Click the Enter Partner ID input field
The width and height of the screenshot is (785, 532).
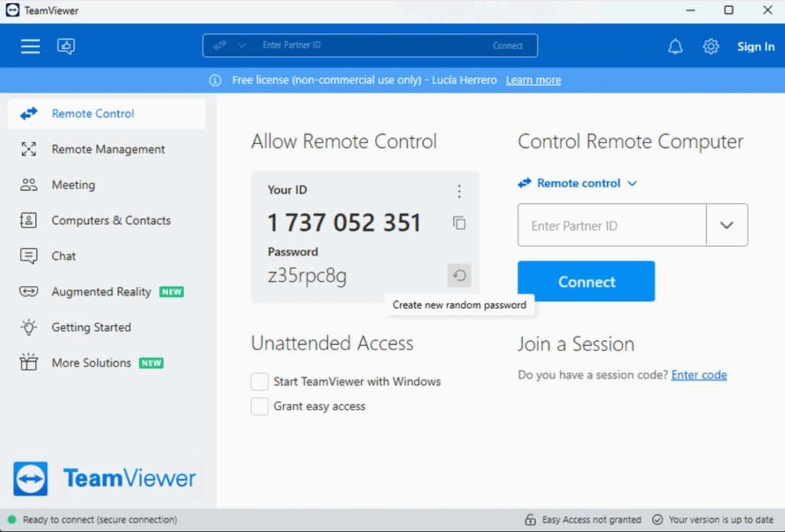pos(609,225)
